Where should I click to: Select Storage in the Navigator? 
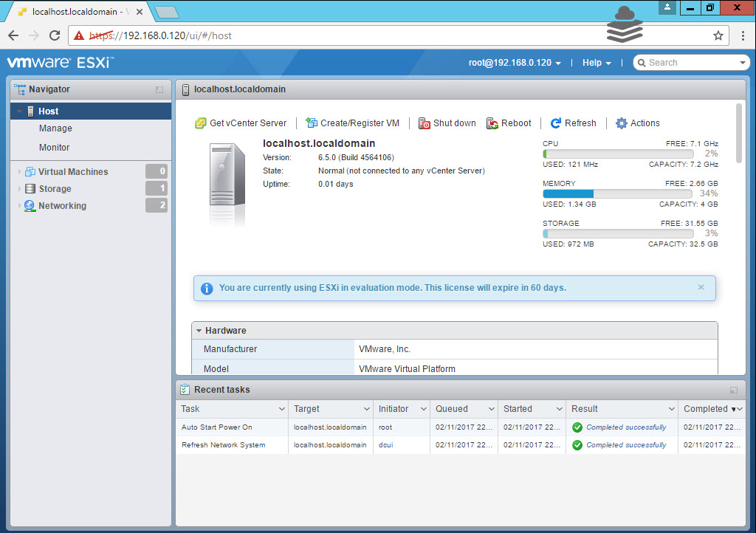point(55,189)
